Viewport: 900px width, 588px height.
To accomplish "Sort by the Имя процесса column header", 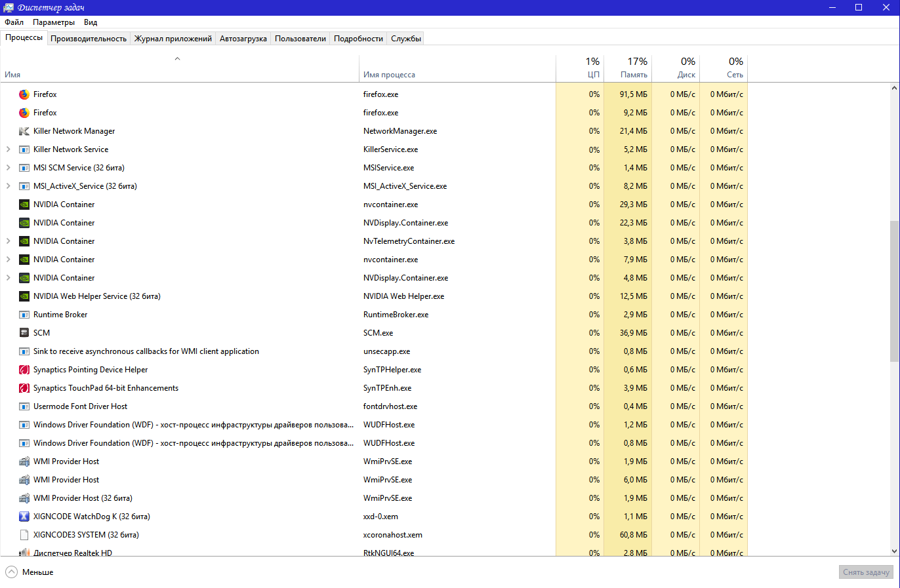I will tap(457, 69).
